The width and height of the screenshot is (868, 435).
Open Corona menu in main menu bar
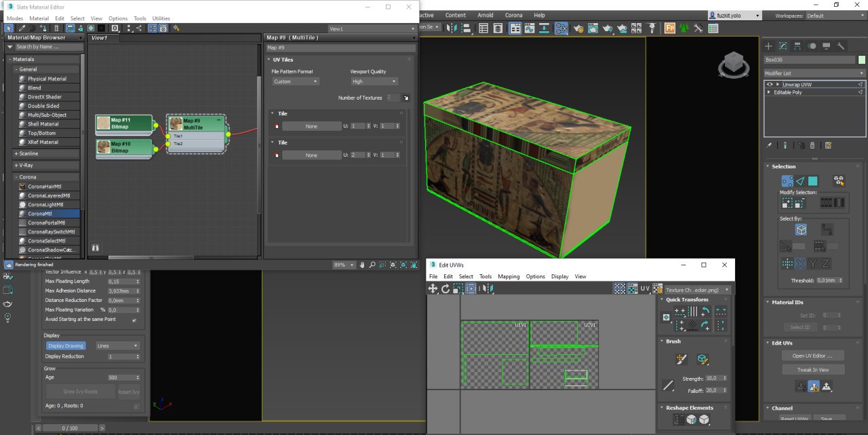514,15
